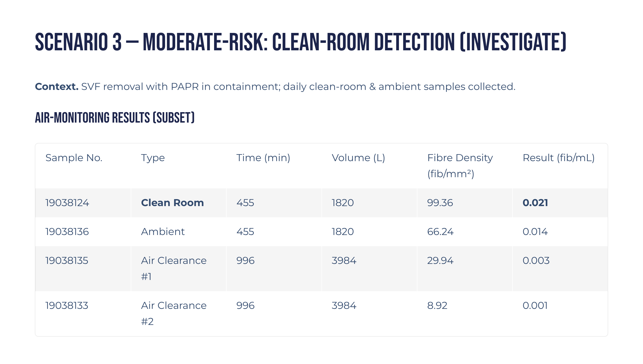The image size is (643, 364).
Task: Click the 0.001 result value
Action: pyautogui.click(x=535, y=306)
